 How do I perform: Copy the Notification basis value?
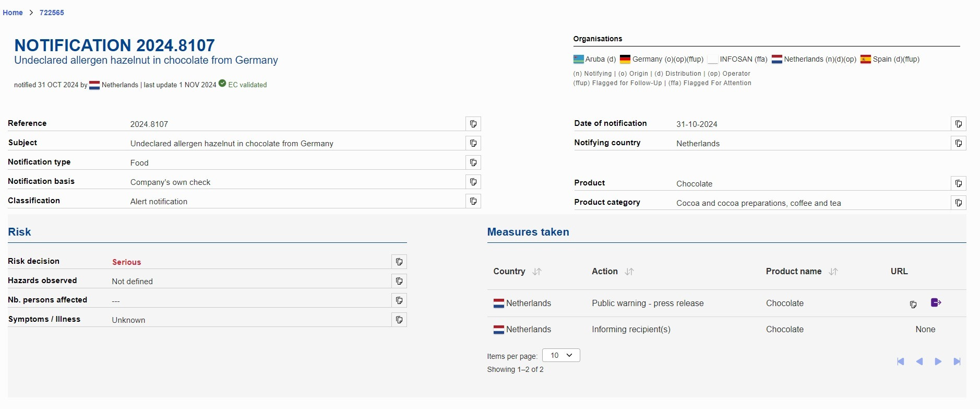pyautogui.click(x=473, y=182)
